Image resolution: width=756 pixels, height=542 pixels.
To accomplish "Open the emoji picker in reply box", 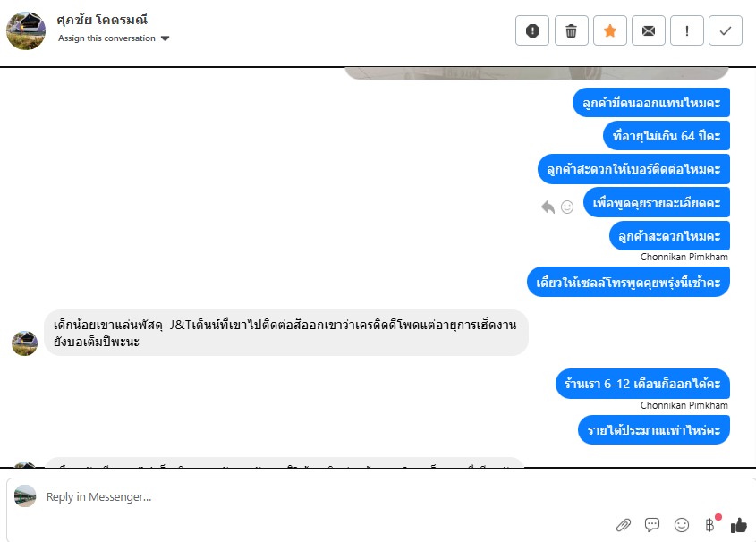I will point(681,525).
